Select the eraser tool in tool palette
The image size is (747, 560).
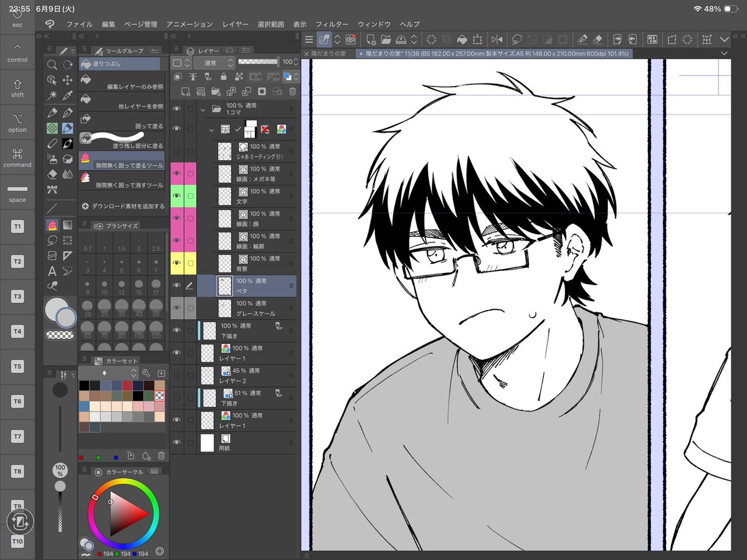point(52,174)
